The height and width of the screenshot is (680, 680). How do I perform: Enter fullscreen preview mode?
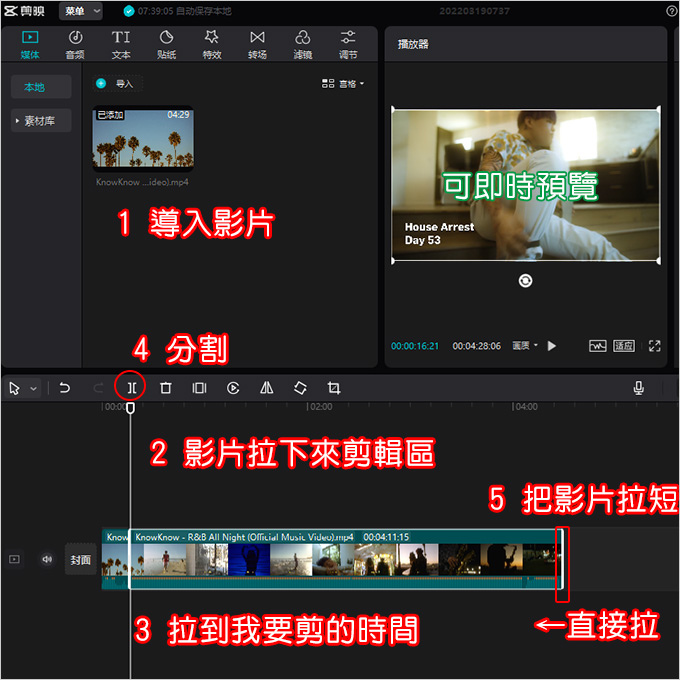(x=654, y=346)
